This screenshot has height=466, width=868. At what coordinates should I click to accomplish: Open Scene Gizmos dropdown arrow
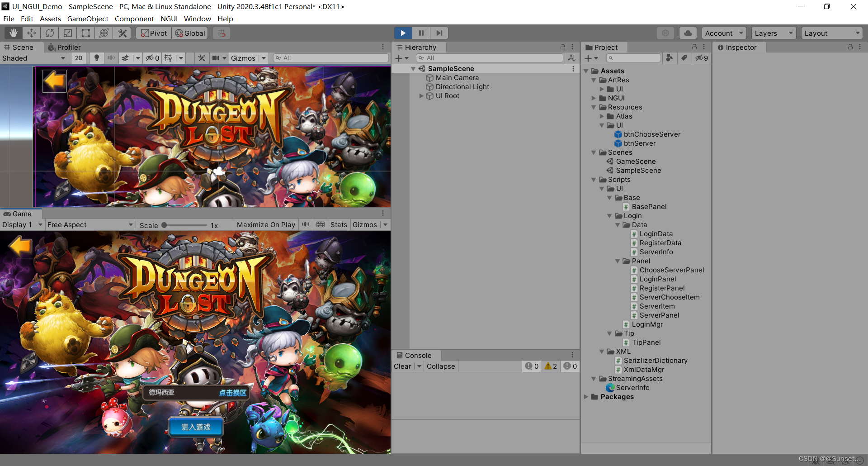click(264, 58)
